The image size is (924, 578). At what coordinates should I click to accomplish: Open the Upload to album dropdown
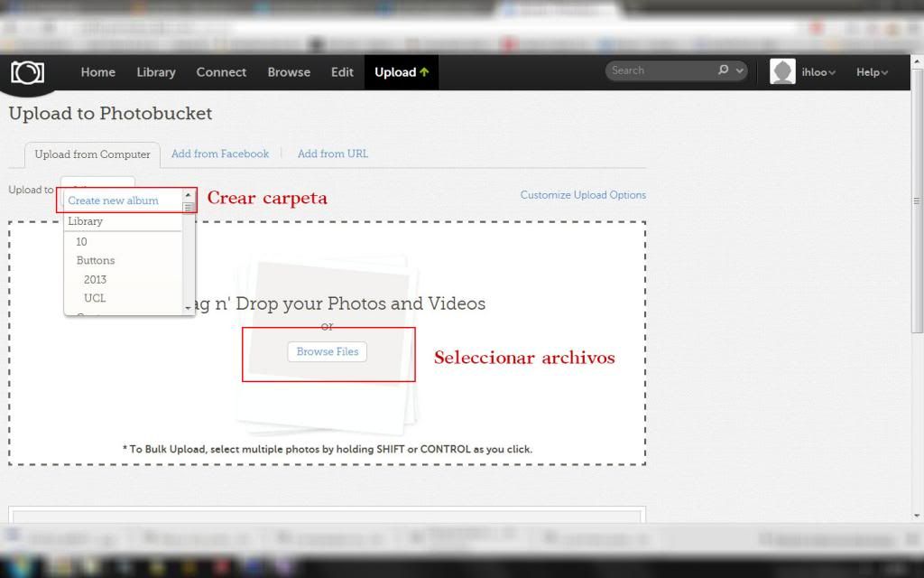coord(97,182)
